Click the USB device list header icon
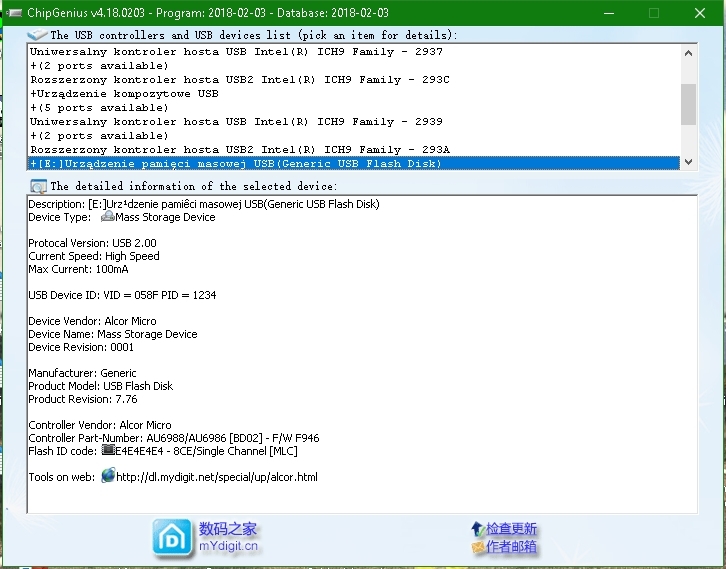The image size is (726, 569). 37,35
